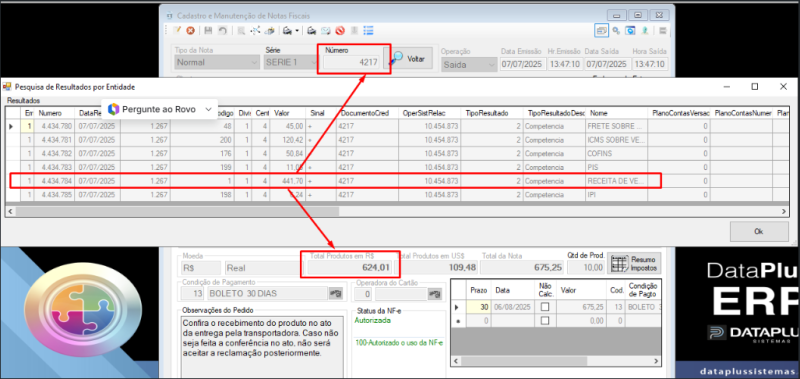The height and width of the screenshot is (379, 800).
Task: Click the Total da Nota field 675,25
Action: pos(521,267)
